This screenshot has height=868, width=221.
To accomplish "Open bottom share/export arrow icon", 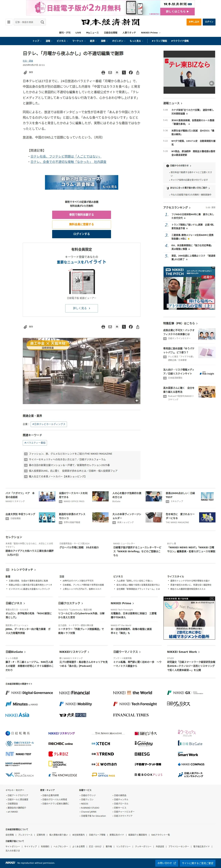I will (x=138, y=327).
